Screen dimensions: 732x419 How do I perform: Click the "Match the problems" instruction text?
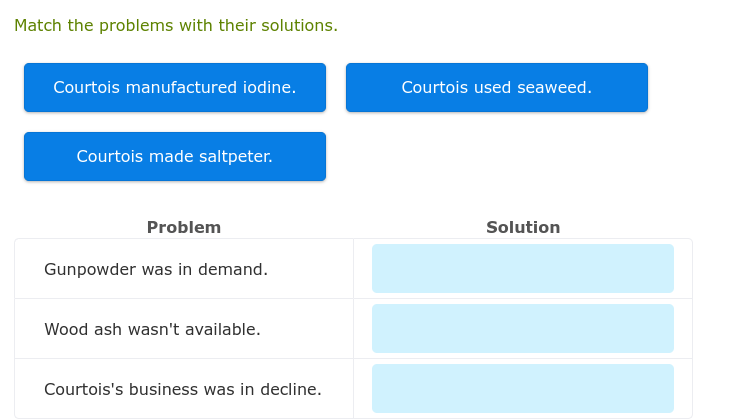pos(176,25)
